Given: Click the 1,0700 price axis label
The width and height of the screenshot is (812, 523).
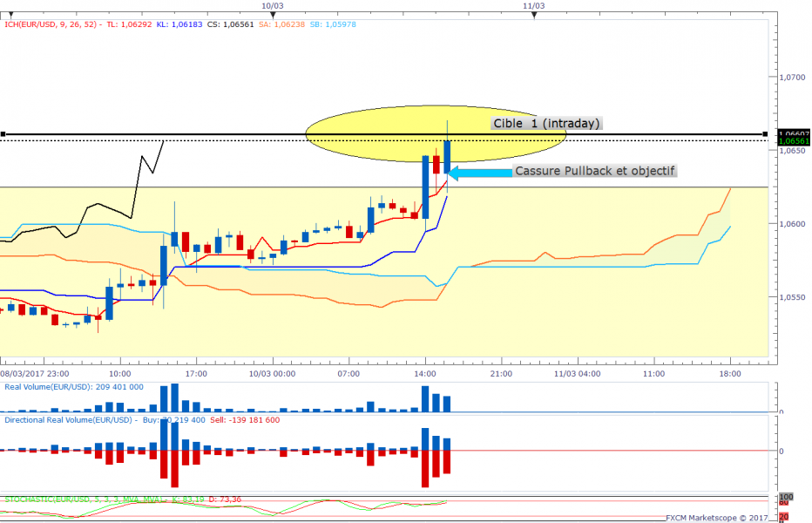Looking at the screenshot, I should point(793,78).
